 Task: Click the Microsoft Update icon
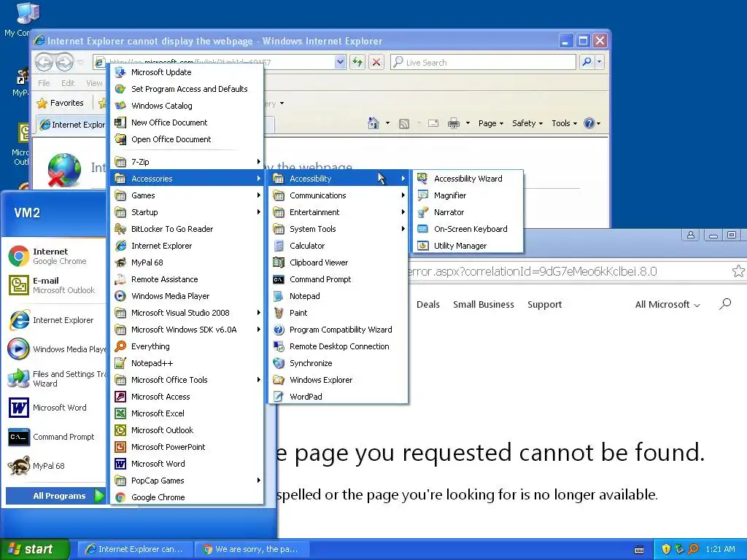120,72
